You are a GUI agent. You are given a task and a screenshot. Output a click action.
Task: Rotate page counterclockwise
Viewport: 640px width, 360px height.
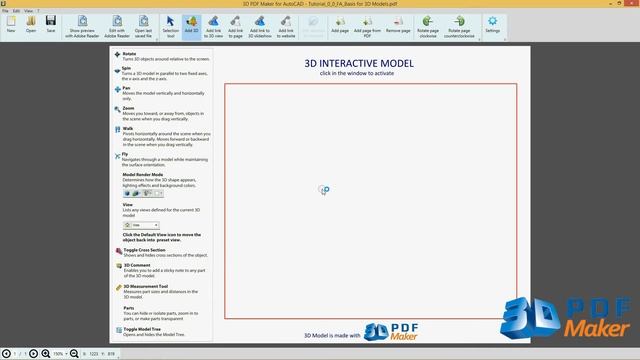click(459, 27)
